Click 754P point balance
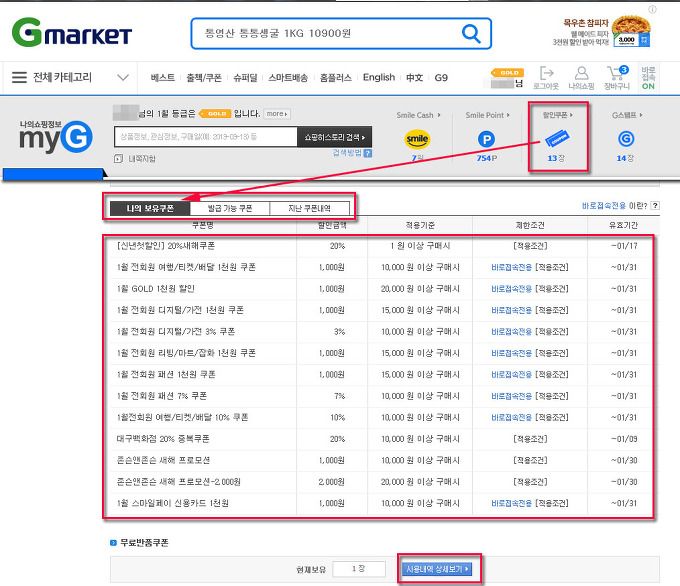The image size is (680, 586). click(487, 158)
